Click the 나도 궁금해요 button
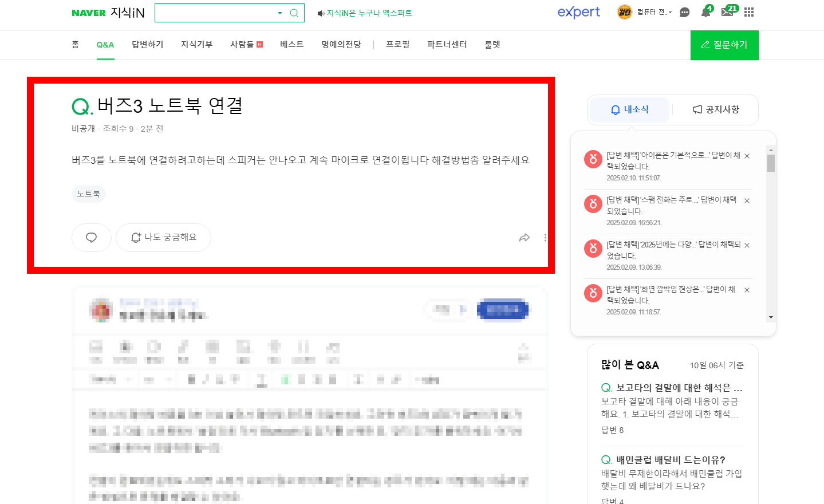The width and height of the screenshot is (824, 504). 163,238
